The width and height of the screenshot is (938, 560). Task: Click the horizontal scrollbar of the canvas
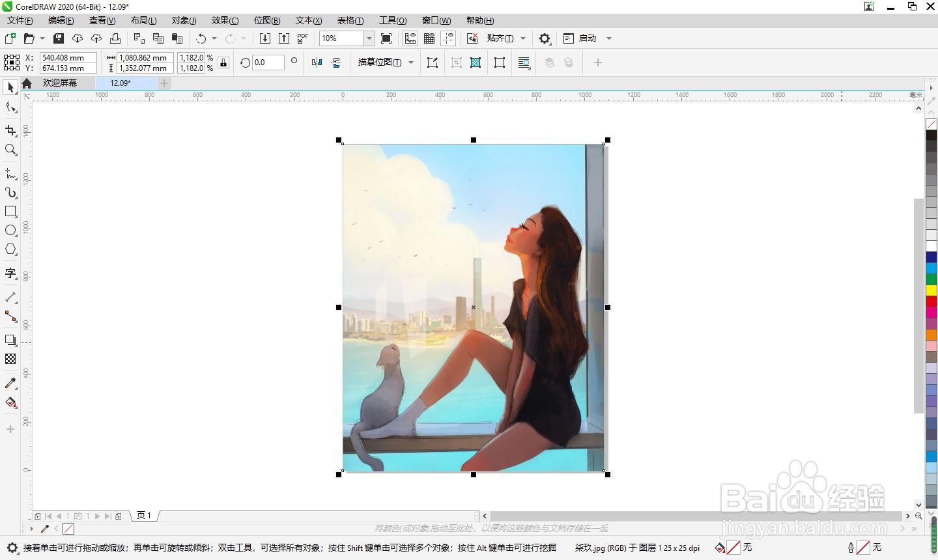[x=696, y=516]
